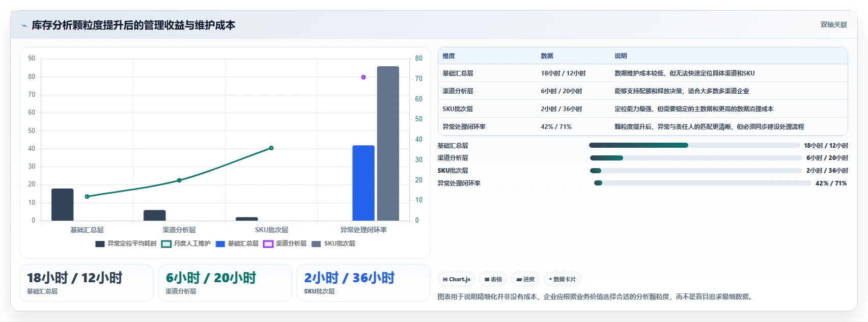This screenshot has height=322, width=868.
Task: Click the small dark bar above SKU批次层
Action: 247,219
